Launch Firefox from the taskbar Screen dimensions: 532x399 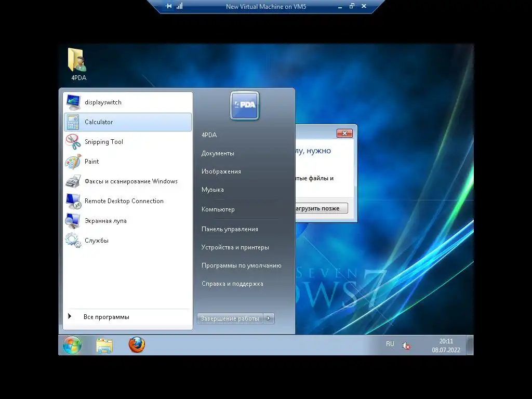click(x=137, y=345)
